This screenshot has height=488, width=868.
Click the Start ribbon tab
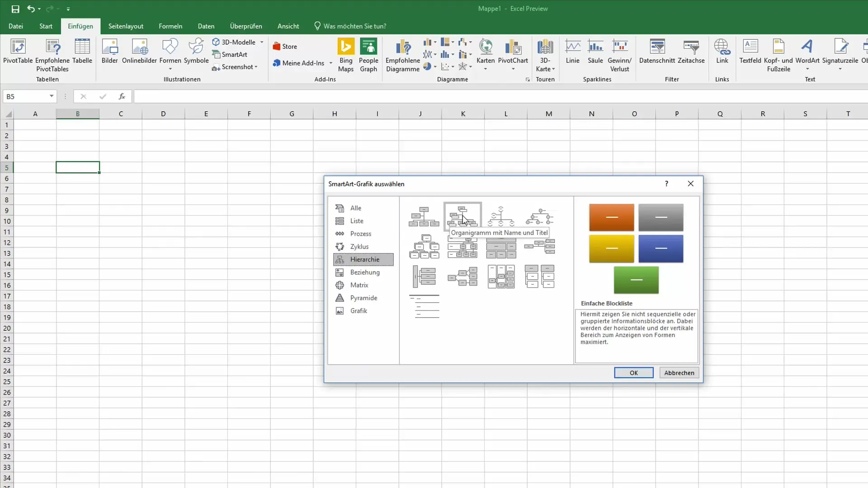pyautogui.click(x=45, y=26)
